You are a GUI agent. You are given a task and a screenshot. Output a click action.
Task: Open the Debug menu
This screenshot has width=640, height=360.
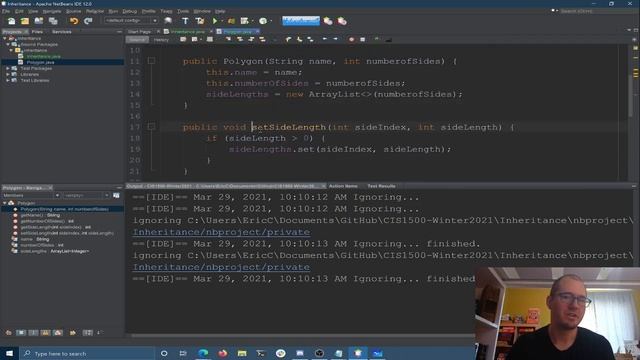tap(129, 11)
